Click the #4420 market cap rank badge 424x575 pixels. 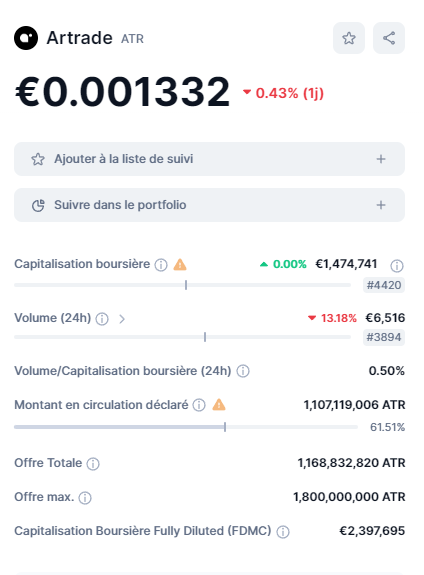pyautogui.click(x=384, y=285)
